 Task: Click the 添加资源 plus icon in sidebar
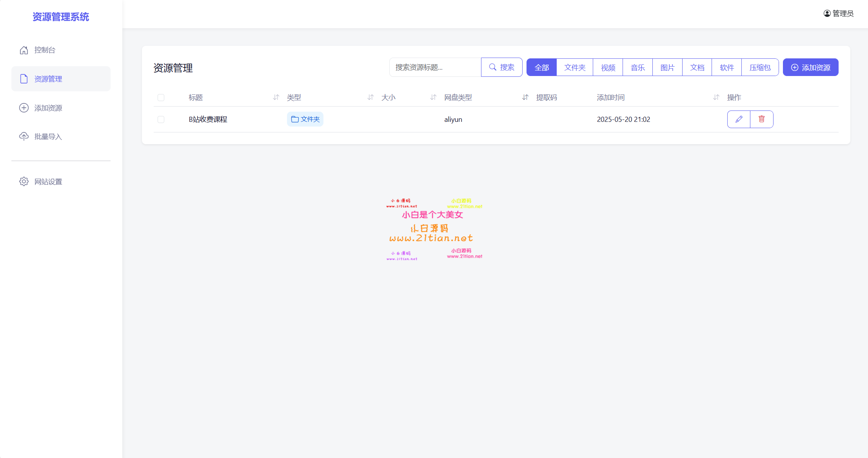tap(24, 108)
